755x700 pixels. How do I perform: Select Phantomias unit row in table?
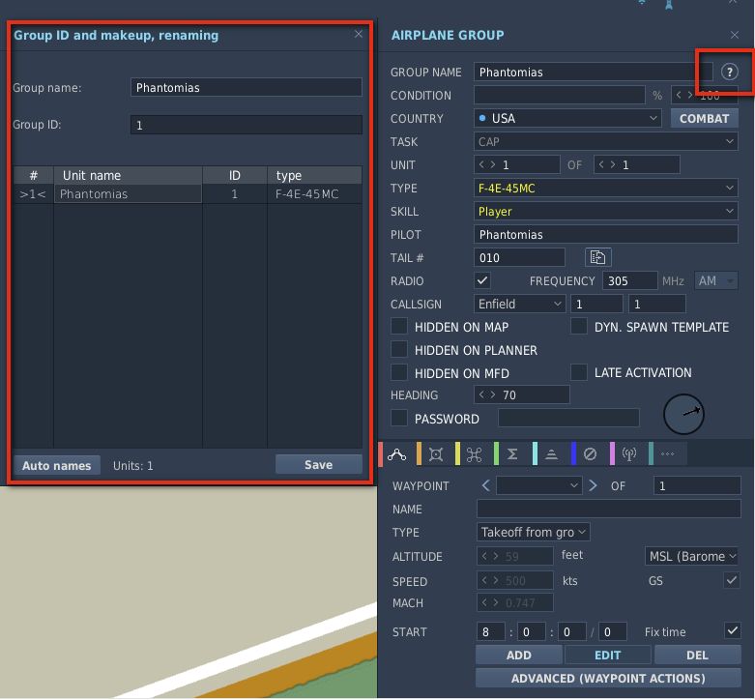pyautogui.click(x=188, y=194)
